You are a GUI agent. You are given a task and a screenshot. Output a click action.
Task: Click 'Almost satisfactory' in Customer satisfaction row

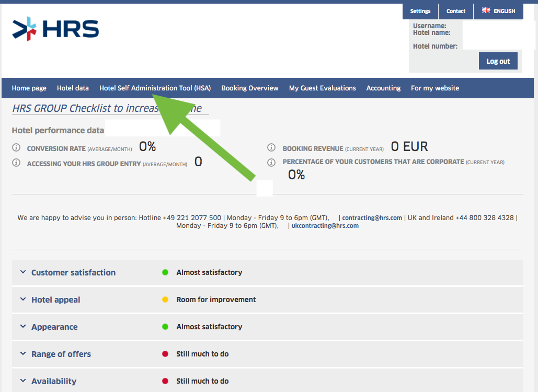coord(209,272)
